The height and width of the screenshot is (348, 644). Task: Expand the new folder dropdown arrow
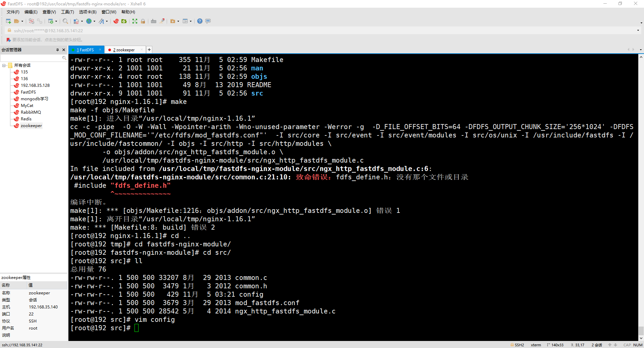click(x=178, y=21)
